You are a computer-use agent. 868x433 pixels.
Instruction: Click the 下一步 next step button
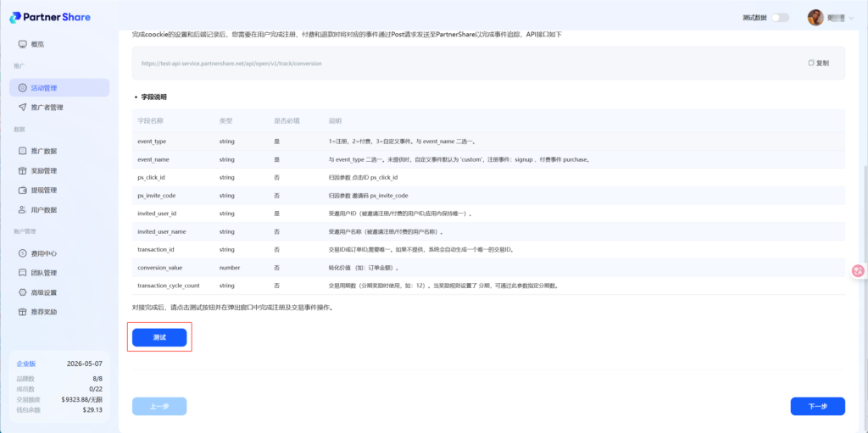[817, 407]
